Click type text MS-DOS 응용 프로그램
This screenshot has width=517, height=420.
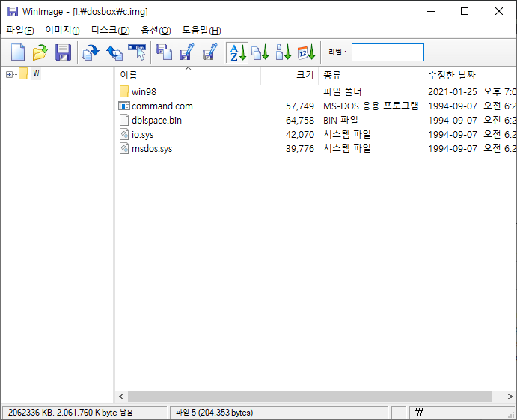point(371,106)
